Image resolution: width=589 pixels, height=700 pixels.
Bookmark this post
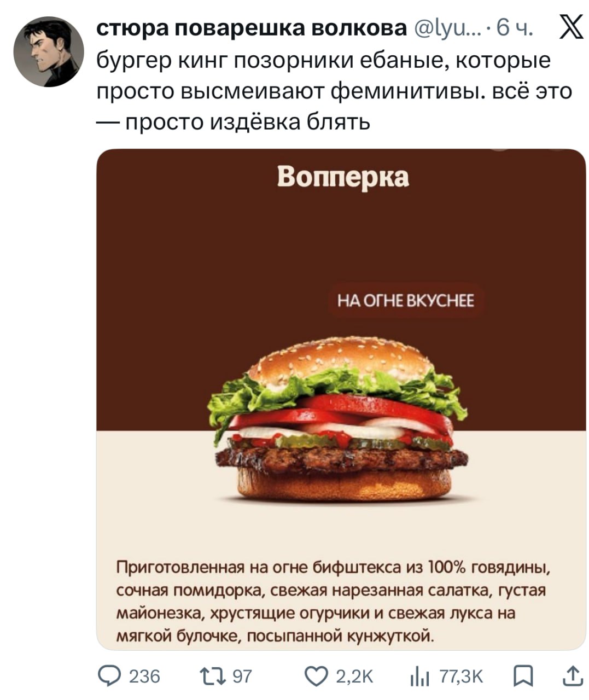click(x=523, y=677)
